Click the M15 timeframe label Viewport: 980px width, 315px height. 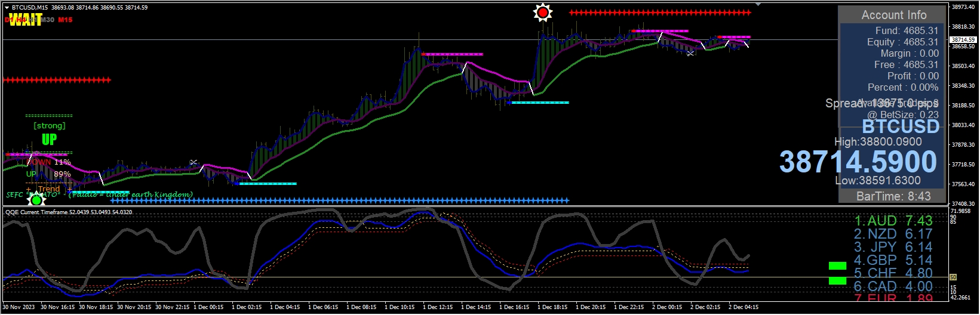[65, 20]
